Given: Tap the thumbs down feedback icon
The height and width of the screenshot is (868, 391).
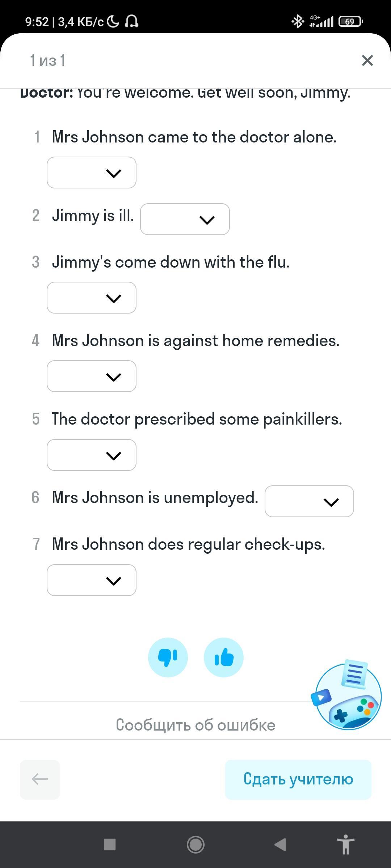Looking at the screenshot, I should (x=168, y=657).
